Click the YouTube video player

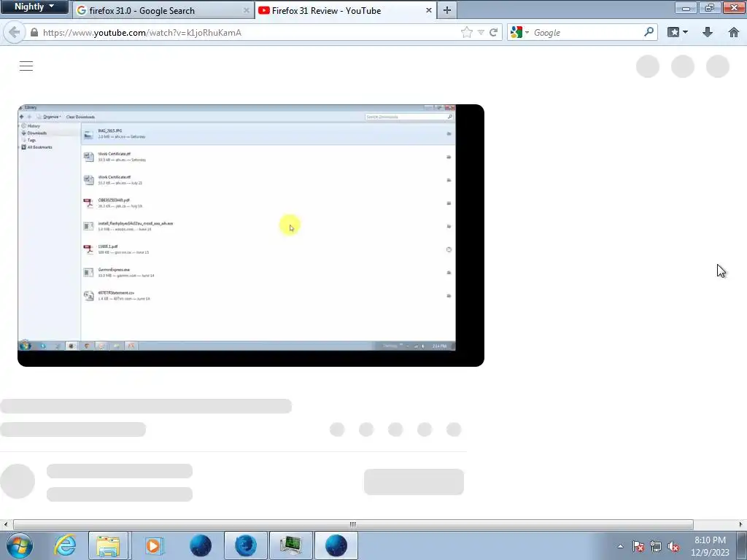(251, 236)
